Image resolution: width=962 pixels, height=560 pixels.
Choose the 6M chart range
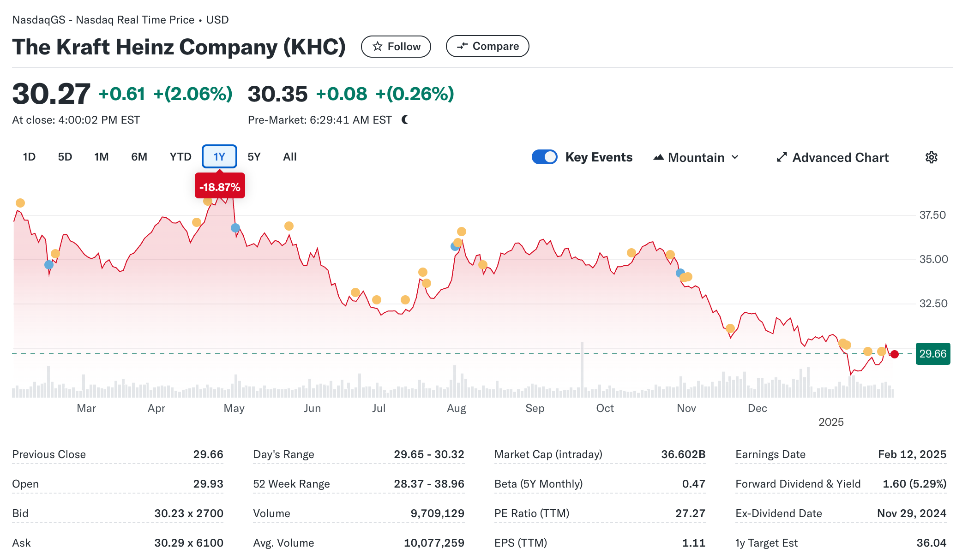tap(139, 157)
